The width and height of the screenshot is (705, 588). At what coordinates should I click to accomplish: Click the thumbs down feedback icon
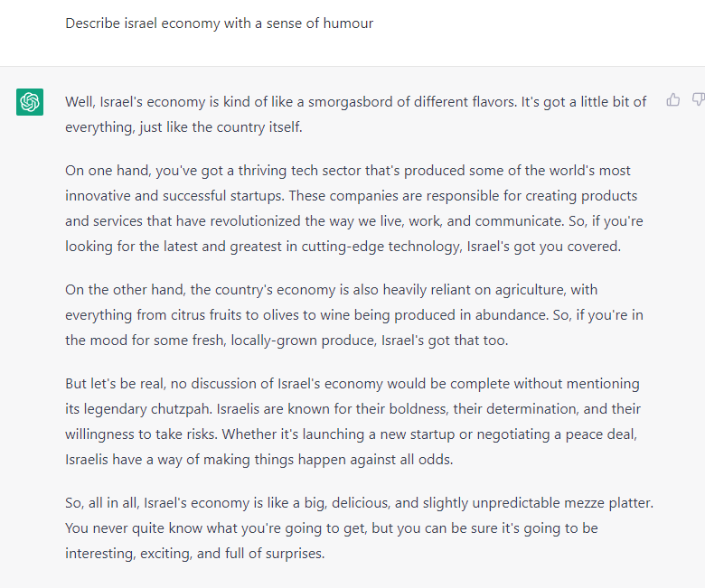(698, 99)
